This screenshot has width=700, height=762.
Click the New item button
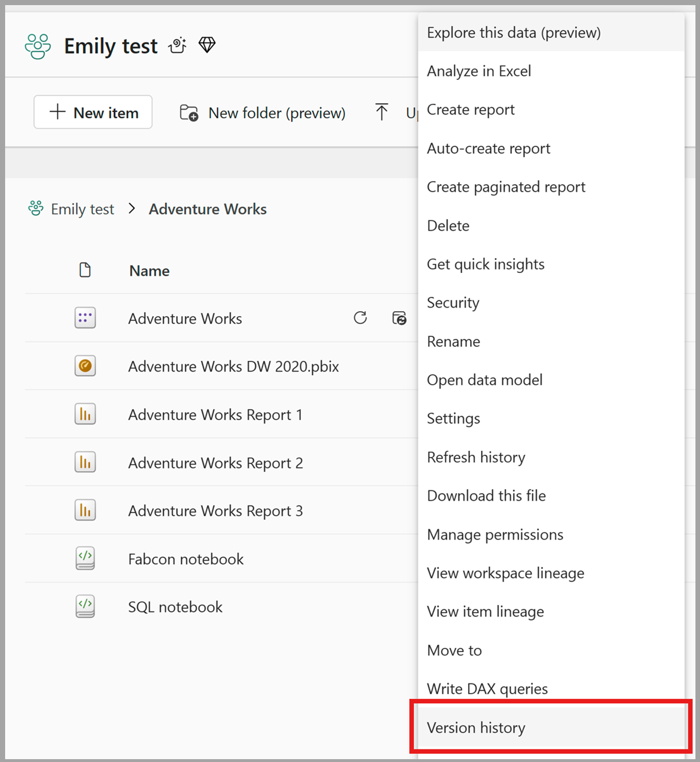[92, 112]
